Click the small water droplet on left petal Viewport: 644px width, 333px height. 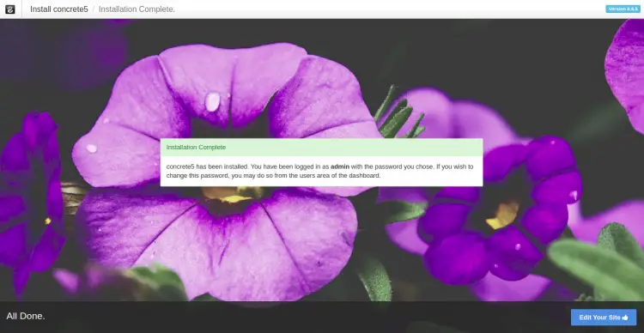coord(91,148)
